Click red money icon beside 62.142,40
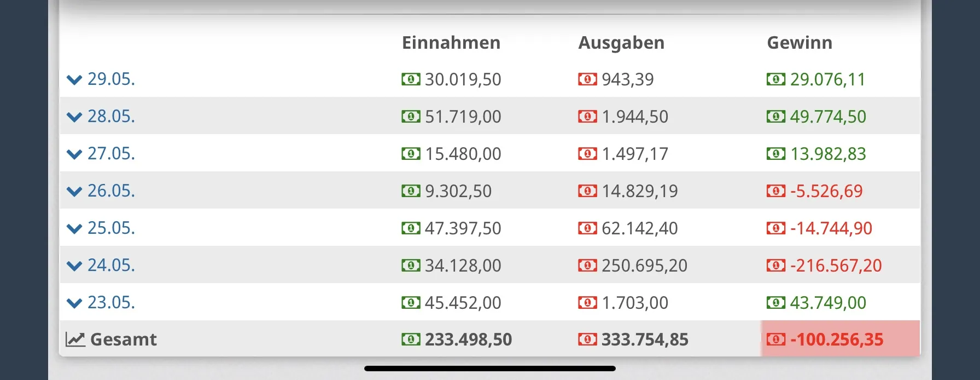The height and width of the screenshot is (380, 980). pyautogui.click(x=587, y=228)
